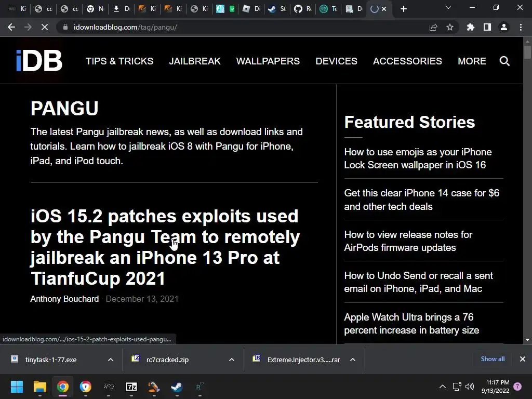The image size is (532, 399).
Task: Open Apple Watch Ultra battery story
Action: pyautogui.click(x=411, y=324)
